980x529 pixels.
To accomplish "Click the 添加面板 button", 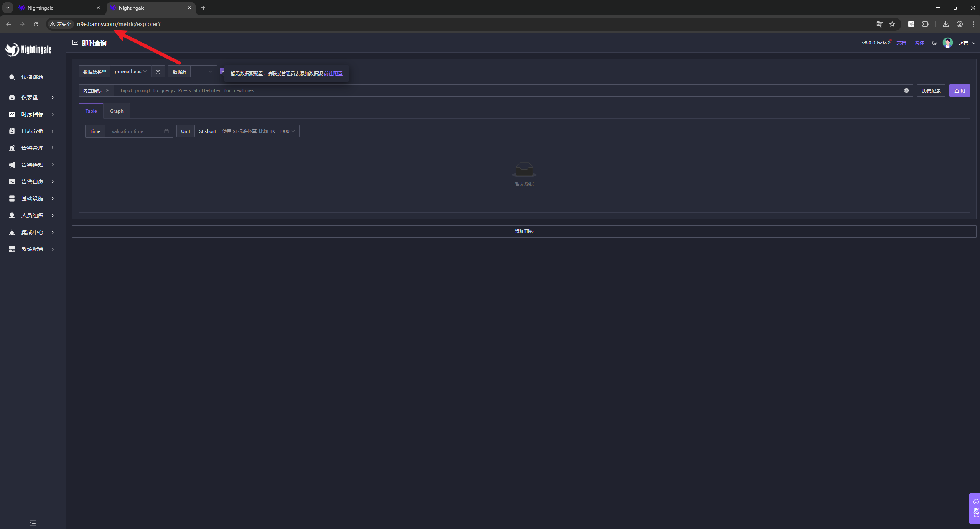I will 524,232.
